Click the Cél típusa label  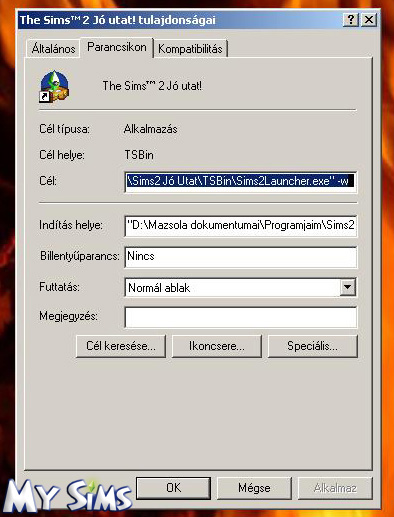click(64, 129)
